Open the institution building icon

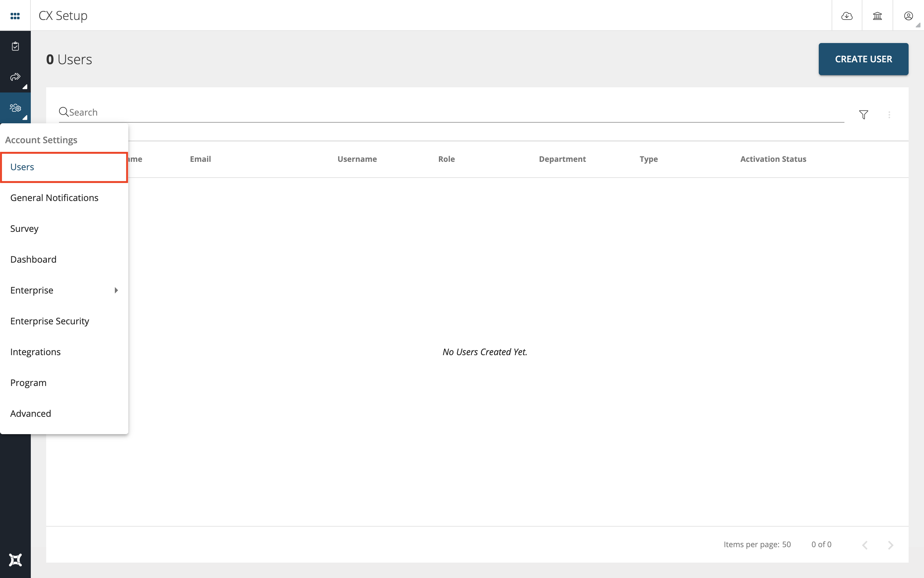pyautogui.click(x=877, y=16)
